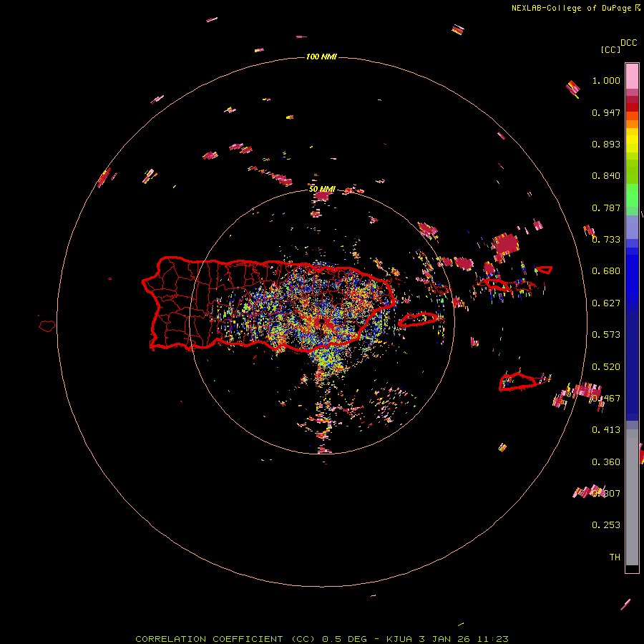The width and height of the screenshot is (644, 644).
Task: Select the 0.840 scale value
Action: (606, 176)
